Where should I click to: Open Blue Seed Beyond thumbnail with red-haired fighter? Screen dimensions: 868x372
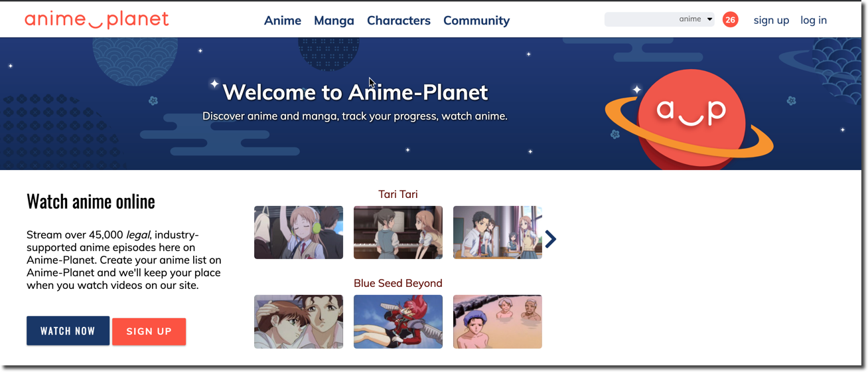(x=398, y=322)
